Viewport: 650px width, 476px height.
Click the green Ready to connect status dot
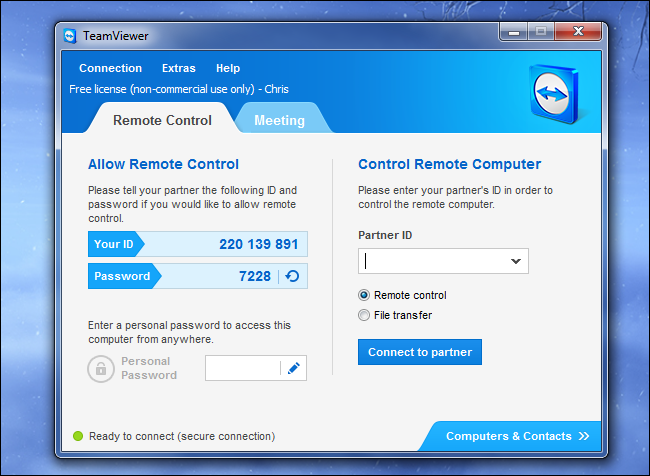(x=78, y=436)
